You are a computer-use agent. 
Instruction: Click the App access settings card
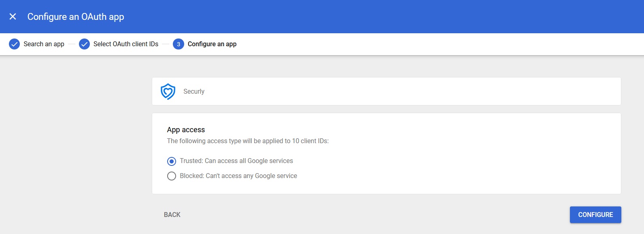(x=387, y=154)
